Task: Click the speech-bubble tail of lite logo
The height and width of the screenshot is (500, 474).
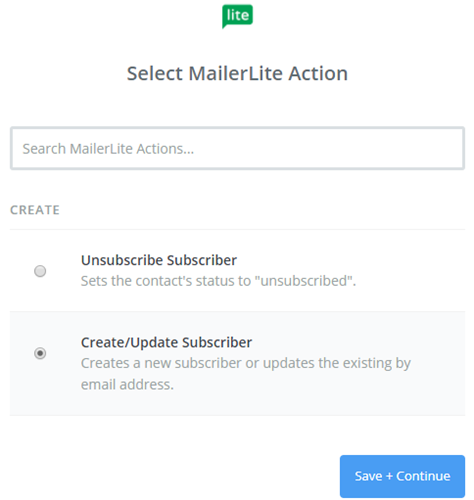Action: pos(225,26)
